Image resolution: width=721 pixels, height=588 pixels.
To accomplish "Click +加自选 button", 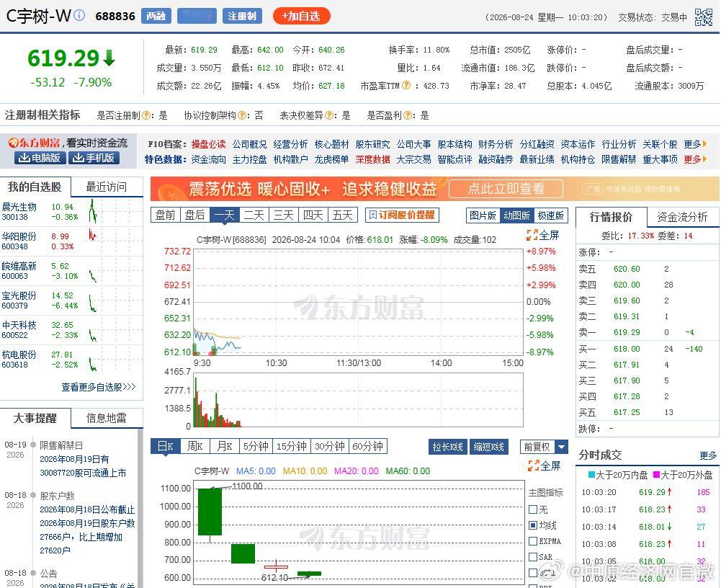I will [x=301, y=16].
